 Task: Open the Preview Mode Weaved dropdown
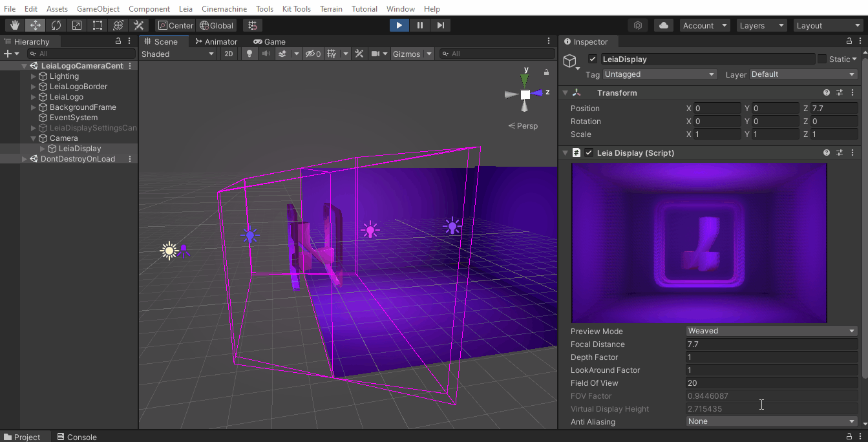pyautogui.click(x=772, y=331)
